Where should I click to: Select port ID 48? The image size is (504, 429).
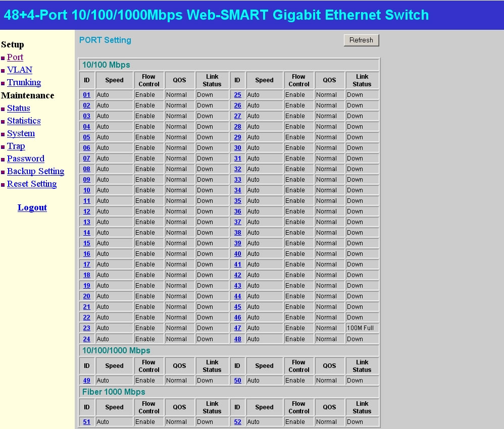click(237, 339)
